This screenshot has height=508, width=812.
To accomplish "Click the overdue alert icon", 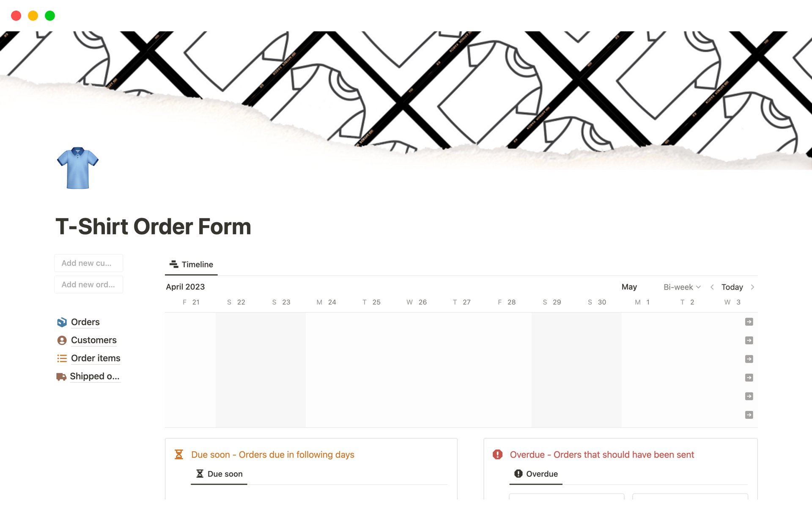I will click(x=497, y=454).
